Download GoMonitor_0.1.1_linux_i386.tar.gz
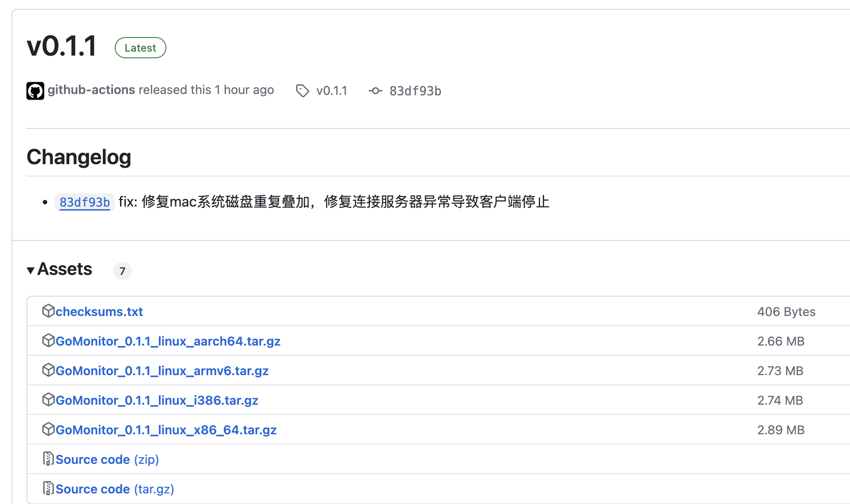The width and height of the screenshot is (850, 504). coord(157,400)
